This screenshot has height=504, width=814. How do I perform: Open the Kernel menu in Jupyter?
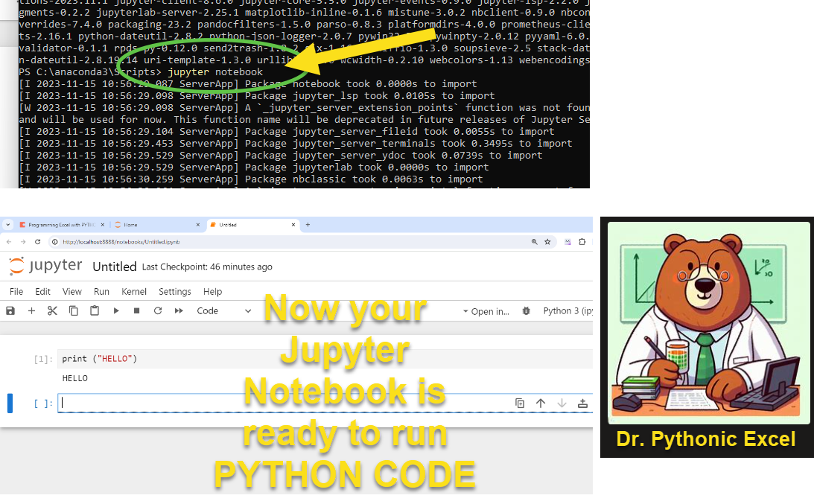click(134, 292)
